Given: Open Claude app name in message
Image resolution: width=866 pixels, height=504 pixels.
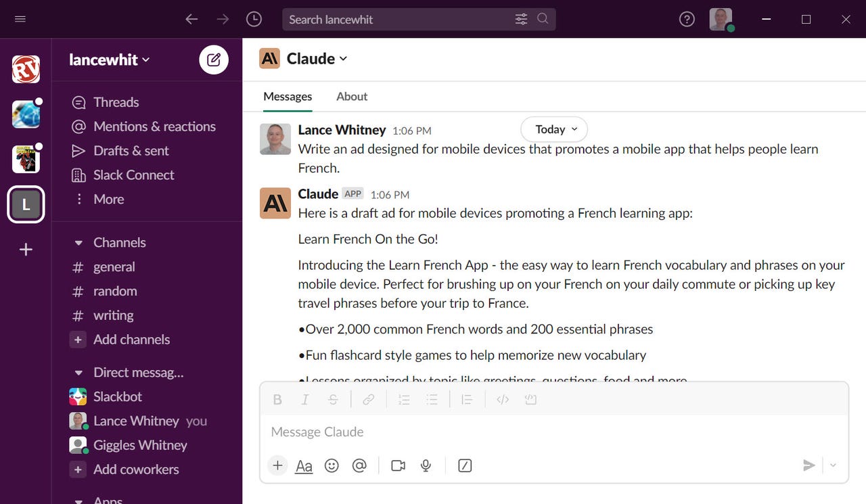Looking at the screenshot, I should click(x=318, y=193).
